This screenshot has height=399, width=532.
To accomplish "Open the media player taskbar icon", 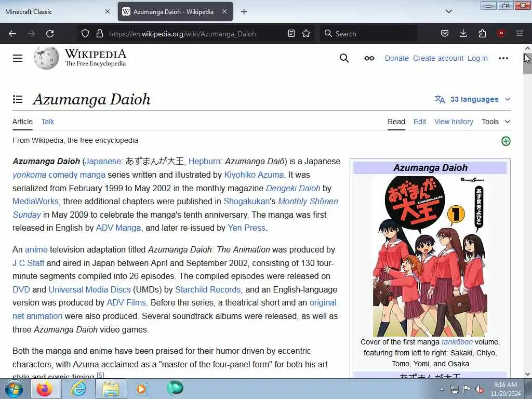I will point(141,389).
